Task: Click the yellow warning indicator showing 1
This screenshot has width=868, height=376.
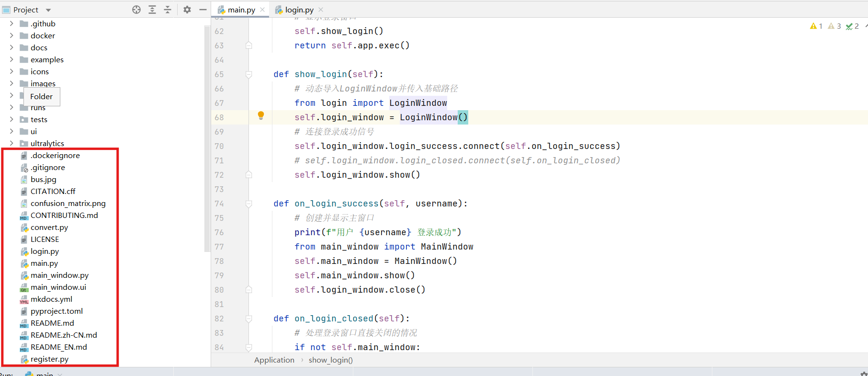Action: pos(816,26)
